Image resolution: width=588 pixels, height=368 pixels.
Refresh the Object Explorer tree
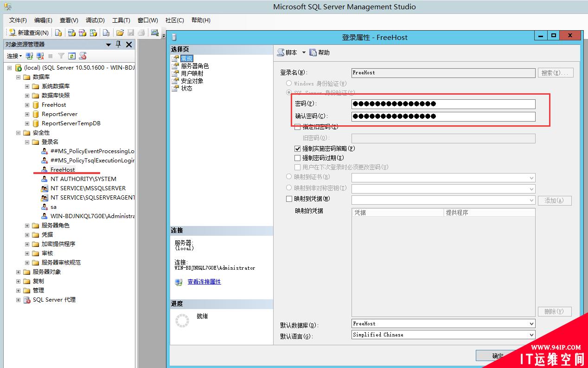coord(72,56)
